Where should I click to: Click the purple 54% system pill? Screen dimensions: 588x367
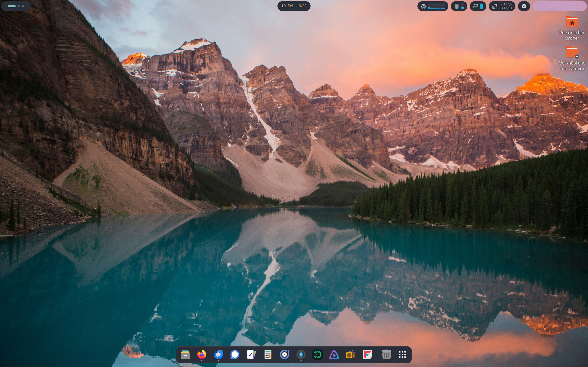560,6
